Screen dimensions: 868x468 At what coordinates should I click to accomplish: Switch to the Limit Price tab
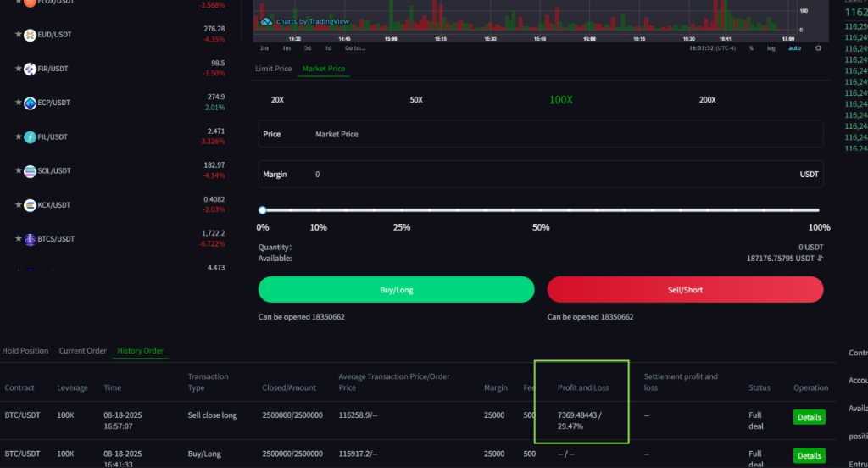coord(273,69)
